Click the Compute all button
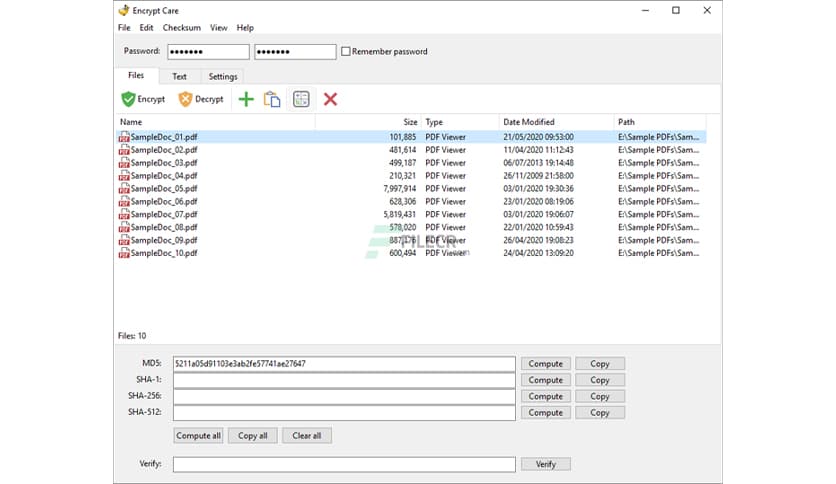The width and height of the screenshot is (836, 484). (x=198, y=435)
